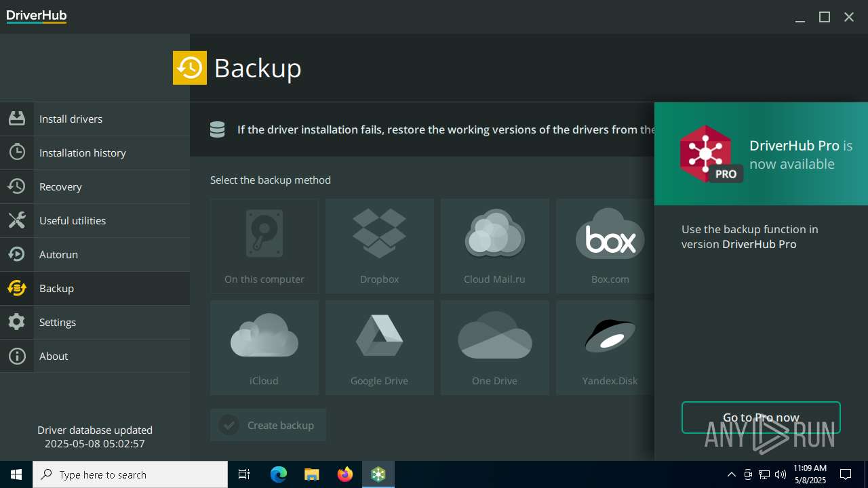This screenshot has height=488, width=868.
Task: Open Task View from taskbar
Action: [x=244, y=474]
